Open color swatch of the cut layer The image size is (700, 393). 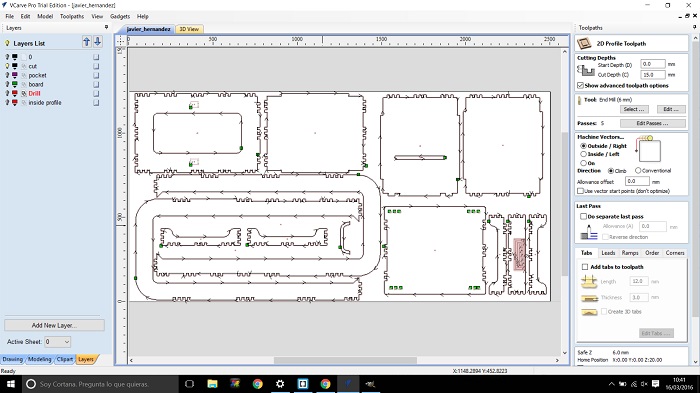(x=15, y=66)
